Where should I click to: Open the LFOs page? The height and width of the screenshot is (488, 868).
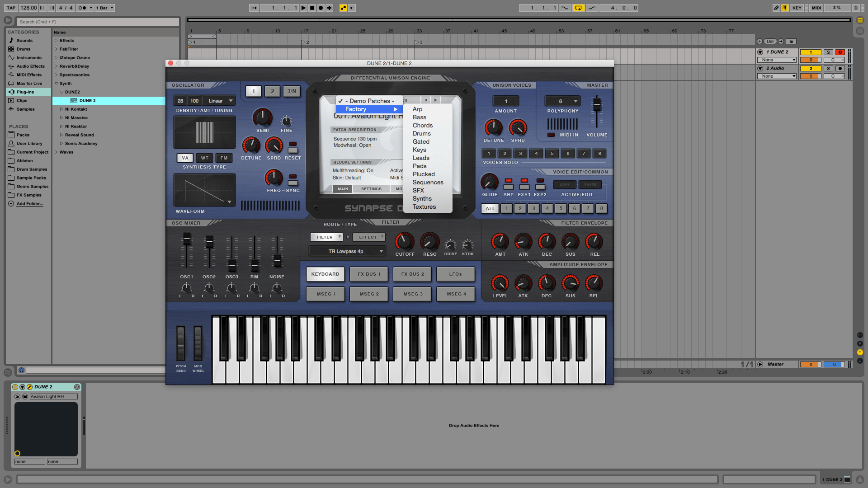click(x=455, y=274)
